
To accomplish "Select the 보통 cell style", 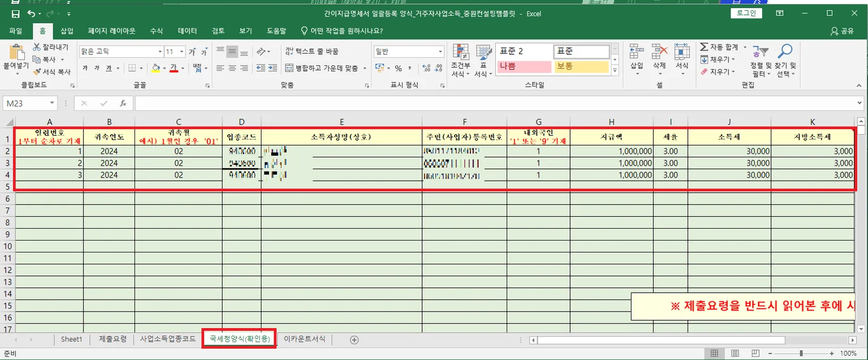I will [x=582, y=66].
